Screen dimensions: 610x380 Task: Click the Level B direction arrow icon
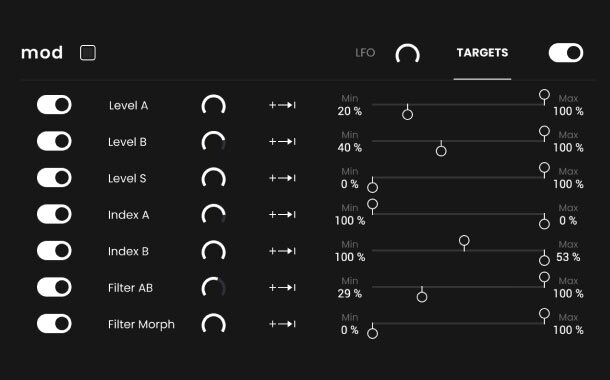282,142
